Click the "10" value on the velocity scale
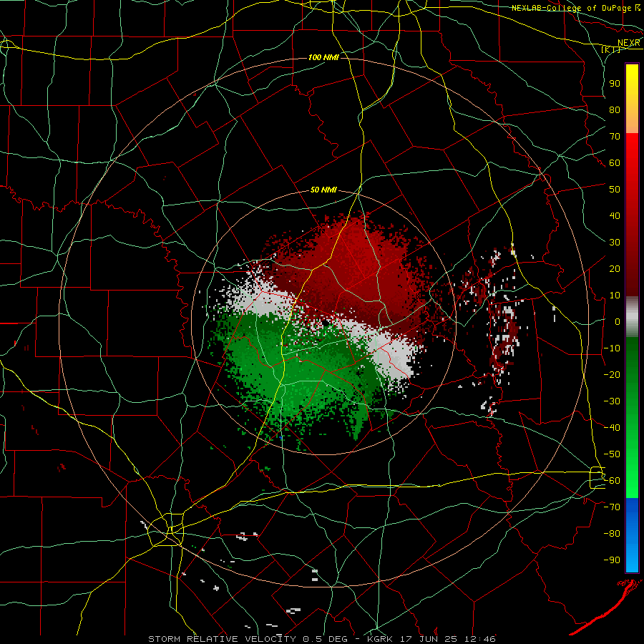The height and width of the screenshot is (644, 644). pyautogui.click(x=615, y=296)
